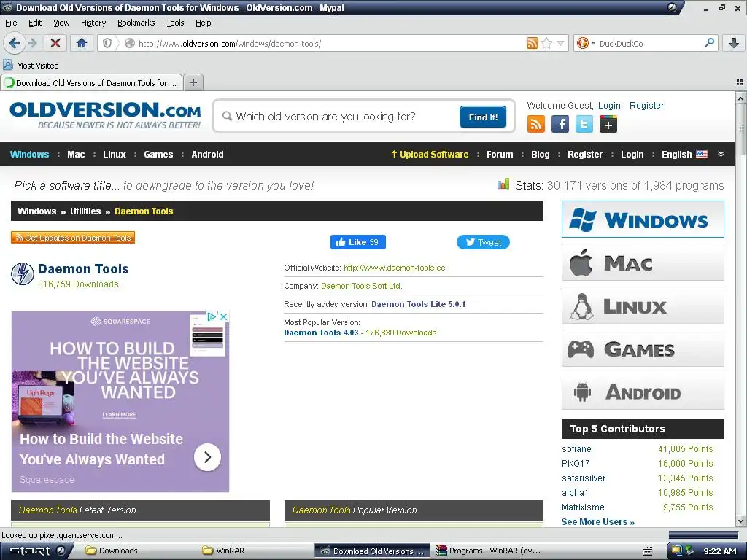Click the URL address field
This screenshot has width=747, height=560.
click(329, 43)
